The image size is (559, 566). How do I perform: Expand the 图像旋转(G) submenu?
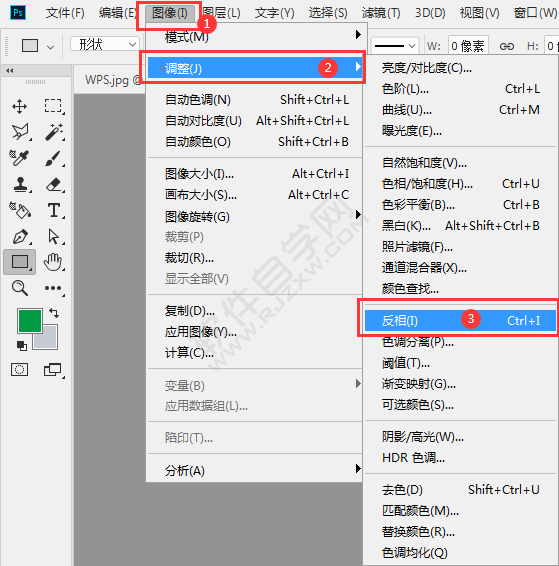(x=255, y=216)
